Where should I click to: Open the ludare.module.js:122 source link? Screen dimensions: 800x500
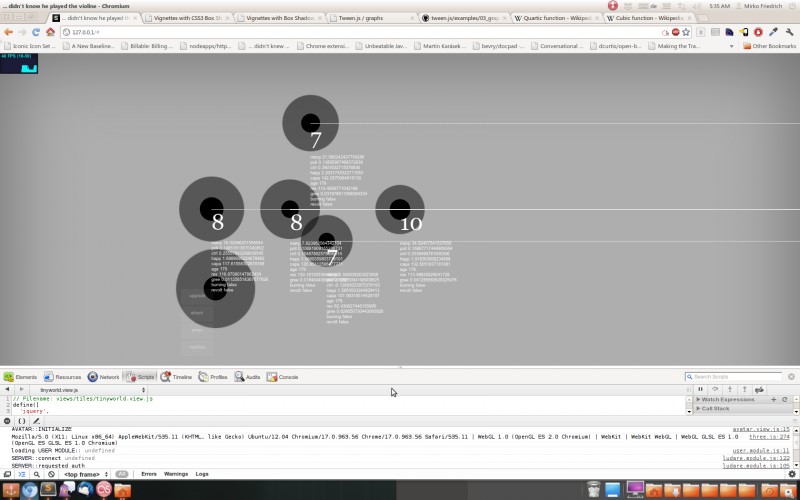coord(756,458)
